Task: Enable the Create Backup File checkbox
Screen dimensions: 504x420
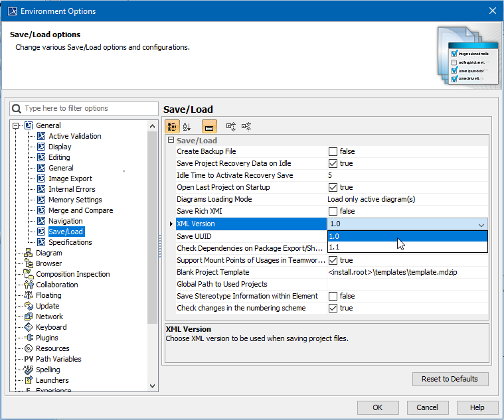Action: (x=333, y=152)
